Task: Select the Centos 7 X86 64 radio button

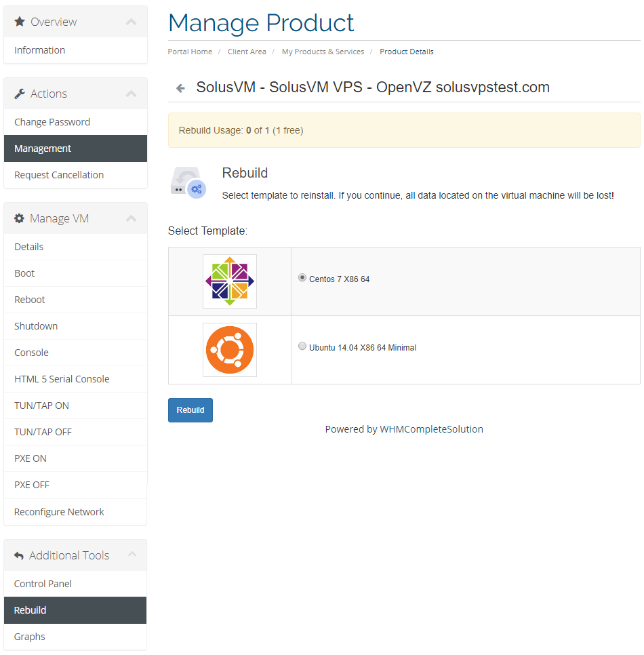Action: click(302, 278)
